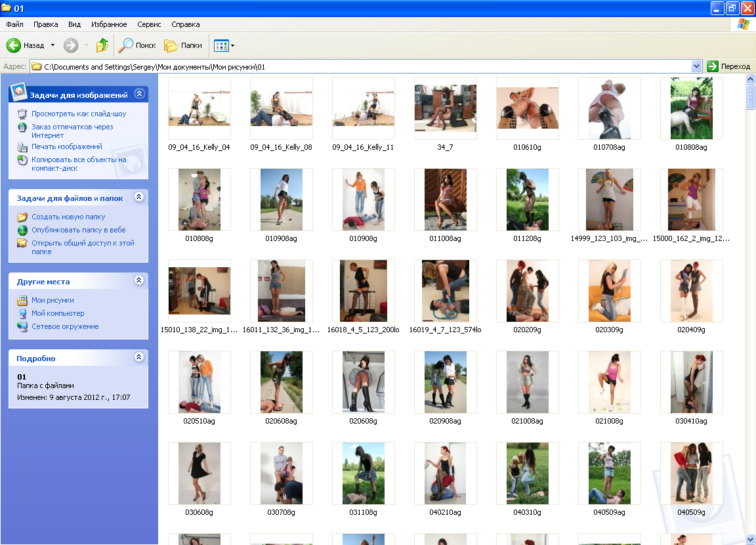Select thumbnail 09_04_16_Kelly_04
Screen dimensions: 756x545
tap(199, 108)
